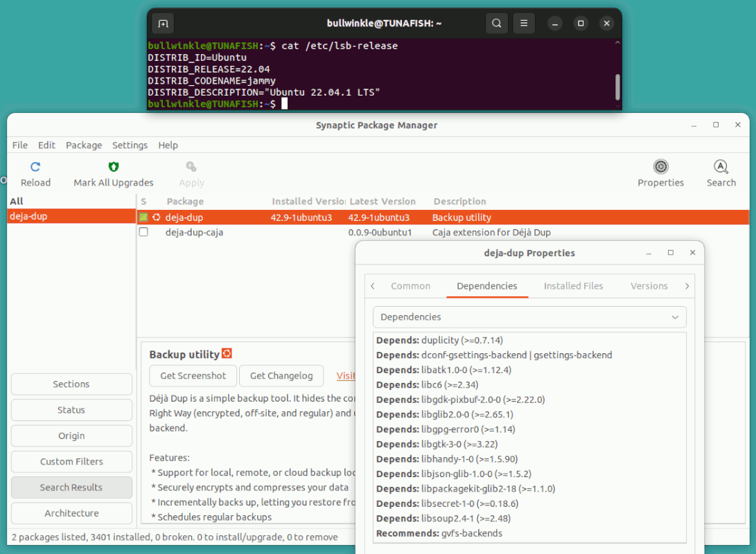
Task: Sort by the Latest Version column header
Action: click(383, 202)
